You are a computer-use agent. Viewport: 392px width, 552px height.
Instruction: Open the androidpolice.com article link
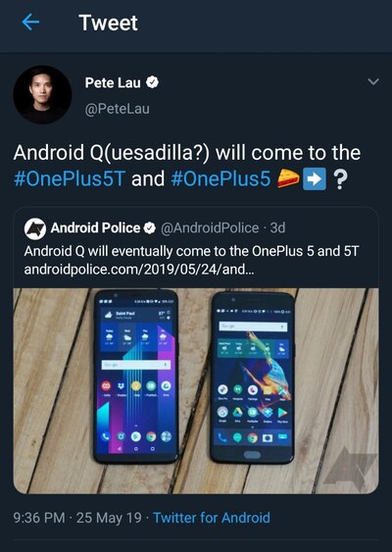138,270
